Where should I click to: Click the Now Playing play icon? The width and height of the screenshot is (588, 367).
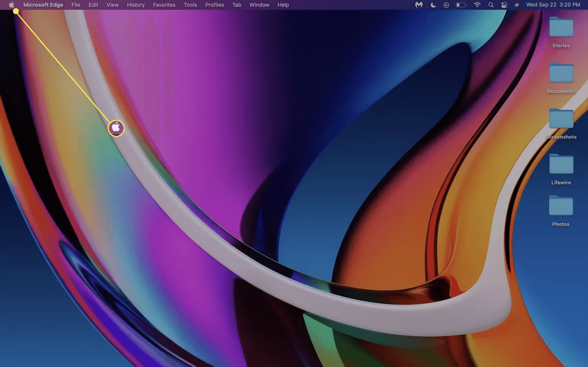click(446, 5)
